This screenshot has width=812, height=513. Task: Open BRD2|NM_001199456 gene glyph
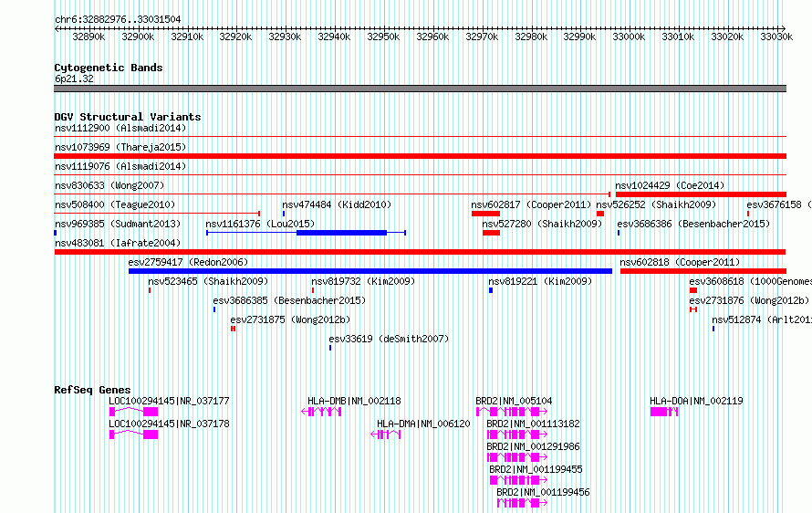click(522, 503)
